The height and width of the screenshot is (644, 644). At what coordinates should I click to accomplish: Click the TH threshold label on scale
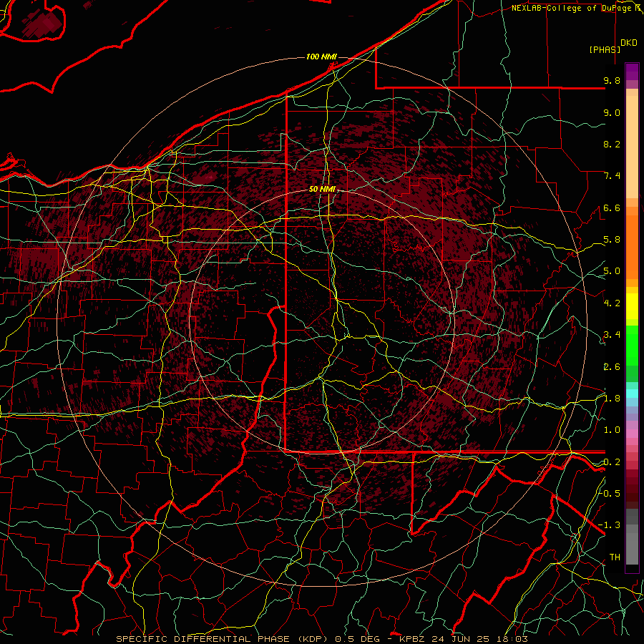(x=615, y=557)
